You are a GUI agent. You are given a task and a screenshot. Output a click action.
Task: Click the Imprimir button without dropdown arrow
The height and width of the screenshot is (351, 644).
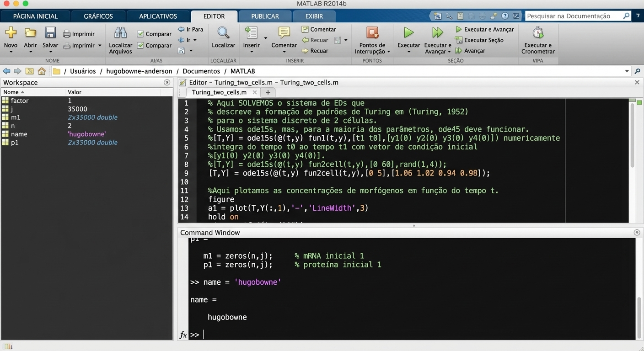coord(79,34)
